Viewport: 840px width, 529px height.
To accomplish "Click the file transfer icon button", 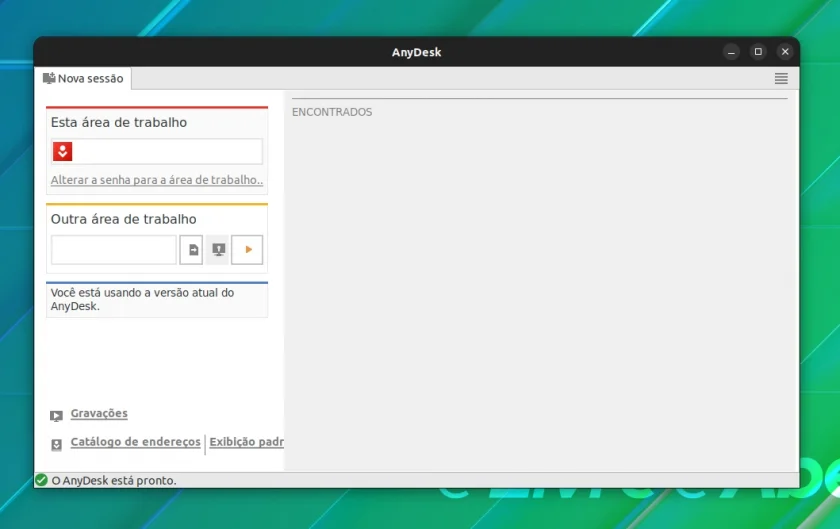I will click(x=191, y=250).
